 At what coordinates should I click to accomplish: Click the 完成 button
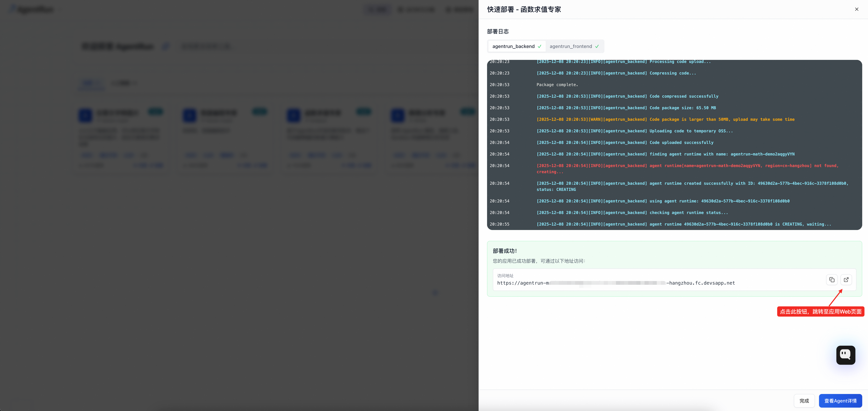point(804,401)
